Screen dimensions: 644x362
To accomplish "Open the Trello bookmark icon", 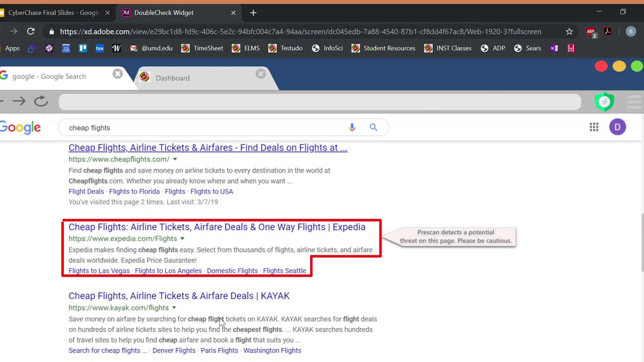I will pos(83,48).
